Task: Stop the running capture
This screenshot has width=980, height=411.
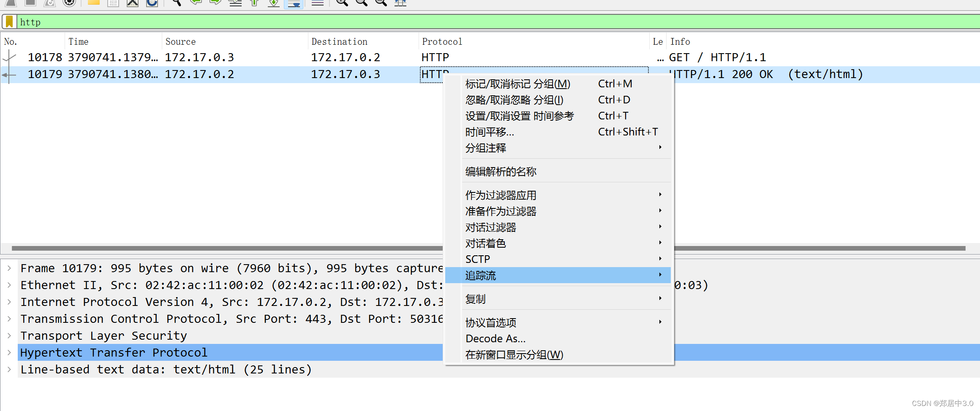Action: (x=30, y=3)
